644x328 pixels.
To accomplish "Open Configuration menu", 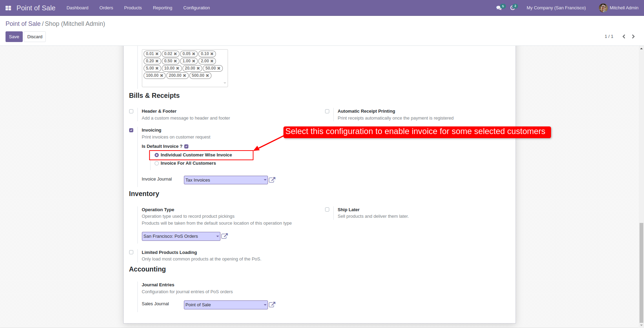I will tap(196, 8).
